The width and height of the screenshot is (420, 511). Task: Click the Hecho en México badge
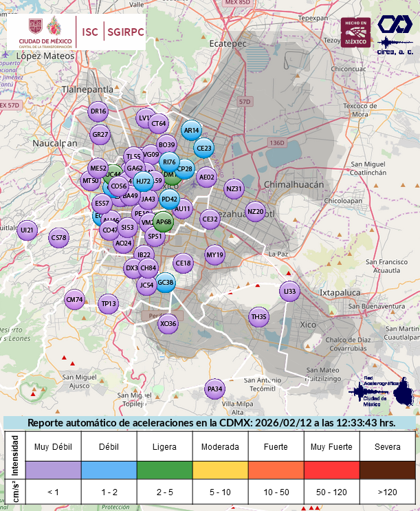point(355,32)
